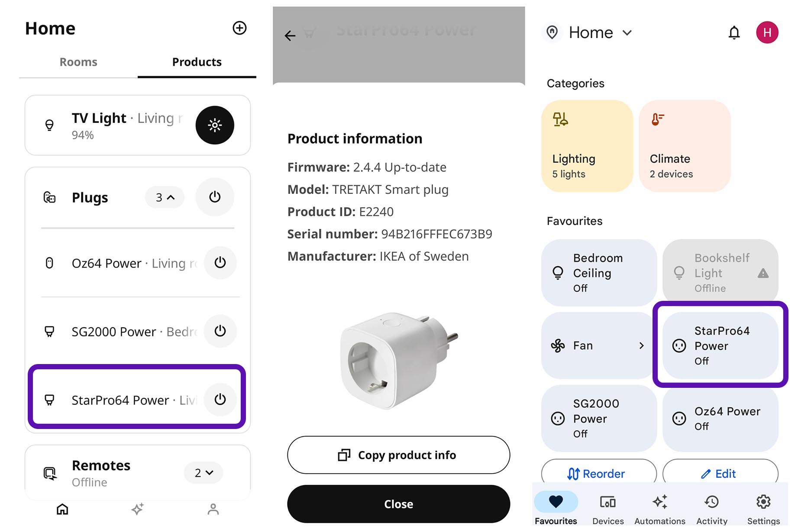Expand the Remotes group with 2 items
The width and height of the screenshot is (798, 532).
203,473
